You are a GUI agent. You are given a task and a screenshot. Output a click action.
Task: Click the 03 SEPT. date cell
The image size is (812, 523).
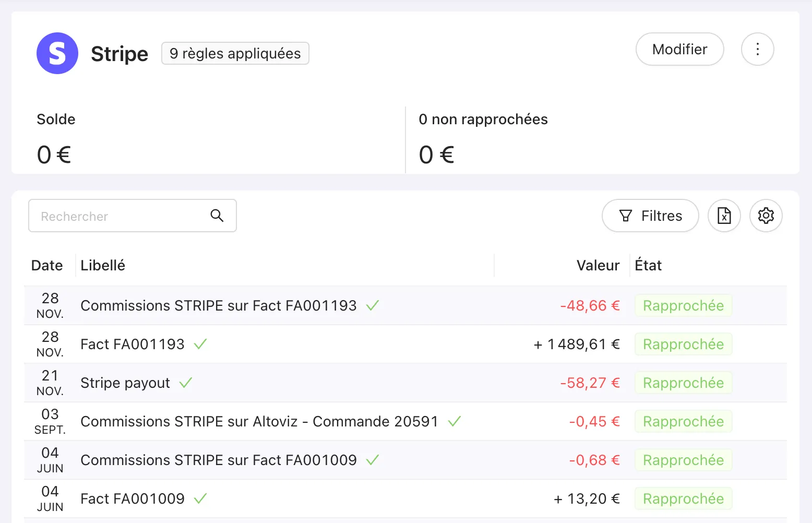[x=50, y=421]
